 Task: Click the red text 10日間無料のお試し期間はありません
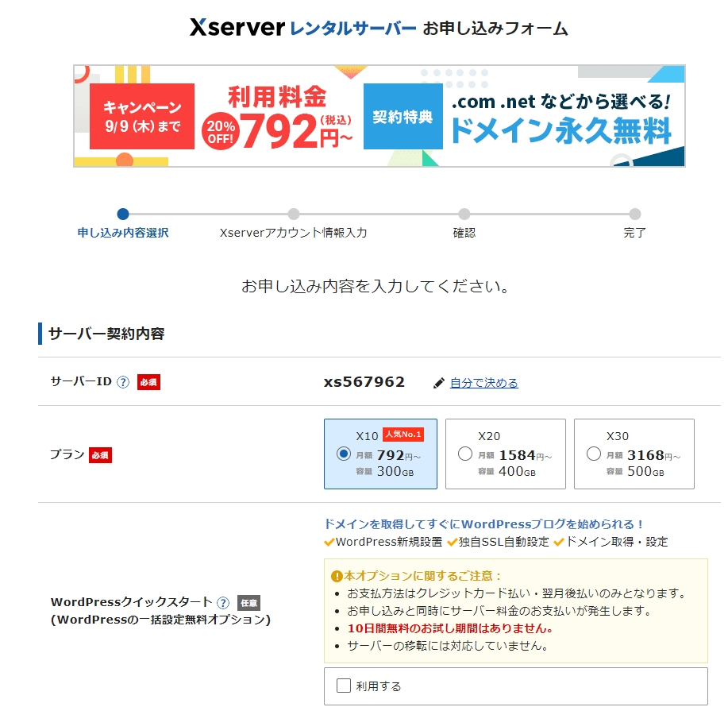coord(450,628)
